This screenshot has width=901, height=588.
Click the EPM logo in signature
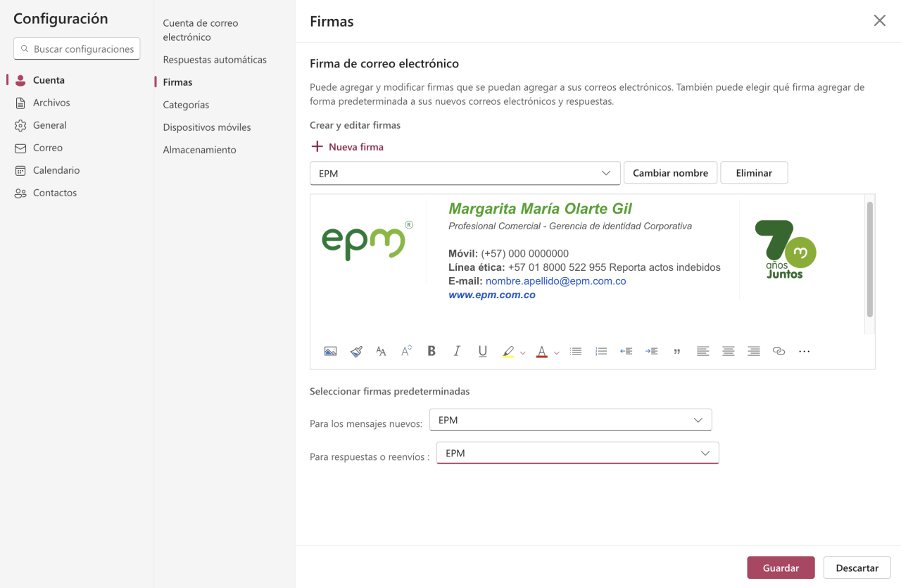coord(367,241)
